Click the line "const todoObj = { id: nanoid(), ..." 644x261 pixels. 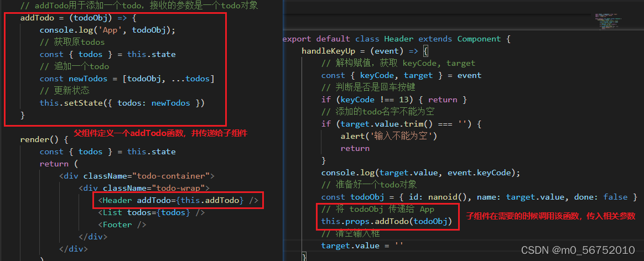[480, 197]
